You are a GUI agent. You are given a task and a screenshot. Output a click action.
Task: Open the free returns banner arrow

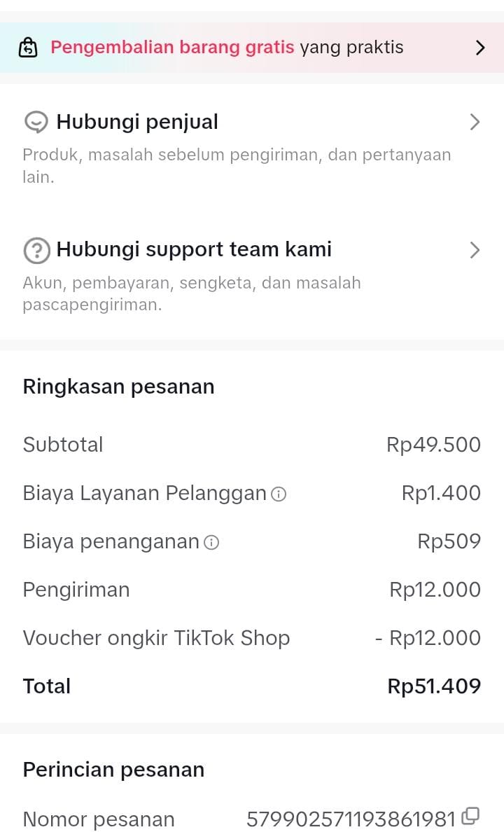(x=480, y=48)
